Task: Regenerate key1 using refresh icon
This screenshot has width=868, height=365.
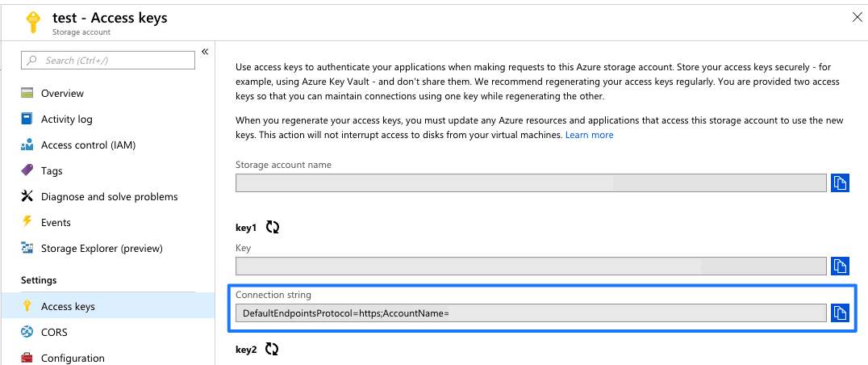Action: point(272,228)
